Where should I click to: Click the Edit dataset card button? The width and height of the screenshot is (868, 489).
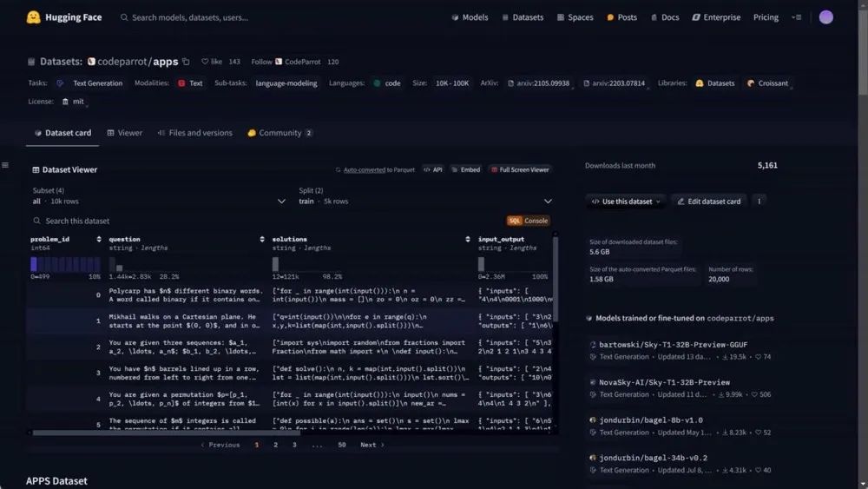click(709, 201)
